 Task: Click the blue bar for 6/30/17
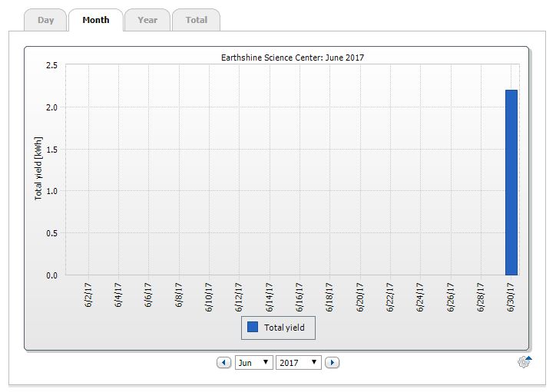(x=511, y=183)
